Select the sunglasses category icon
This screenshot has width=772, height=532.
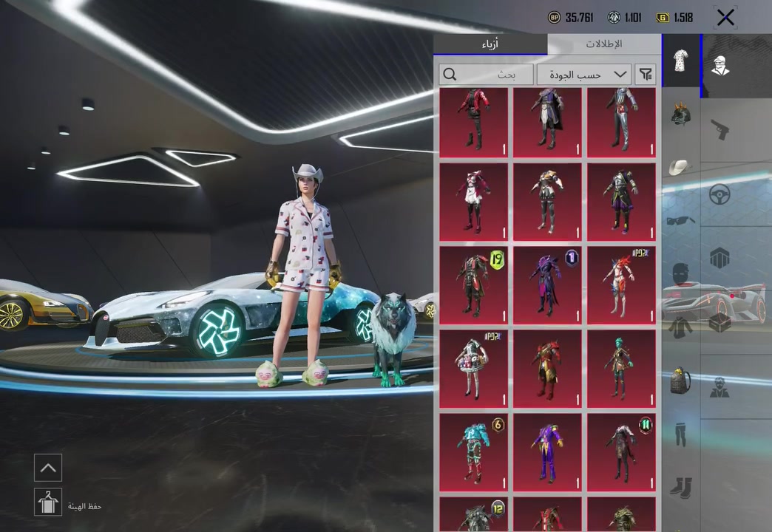click(680, 220)
